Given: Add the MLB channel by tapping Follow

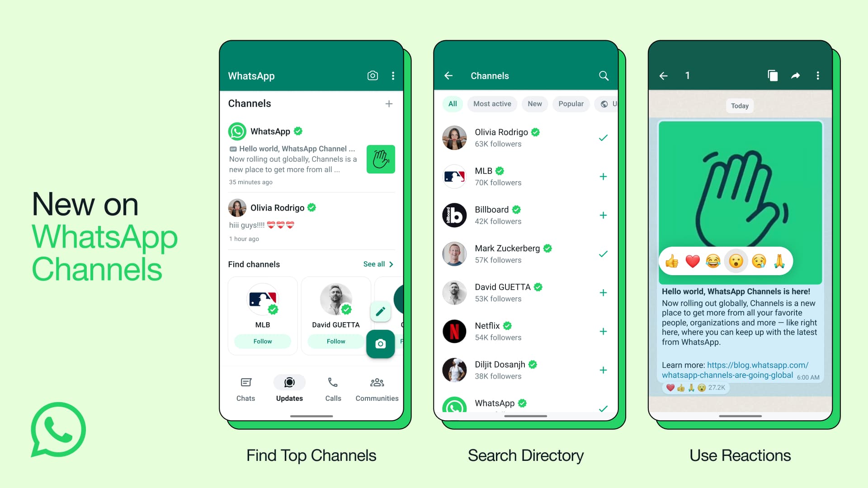Looking at the screenshot, I should [262, 341].
